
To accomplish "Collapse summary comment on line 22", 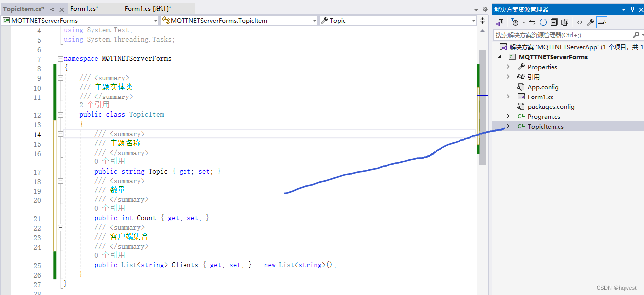I will coord(61,227).
